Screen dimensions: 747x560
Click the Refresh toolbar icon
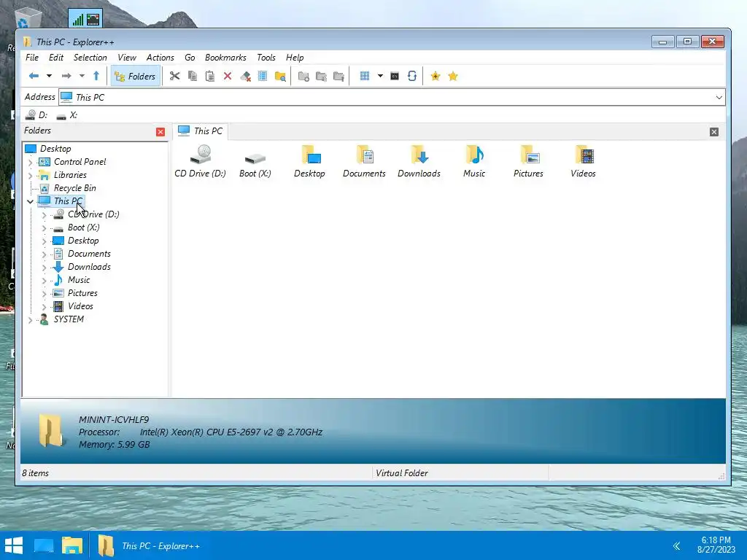tap(412, 76)
